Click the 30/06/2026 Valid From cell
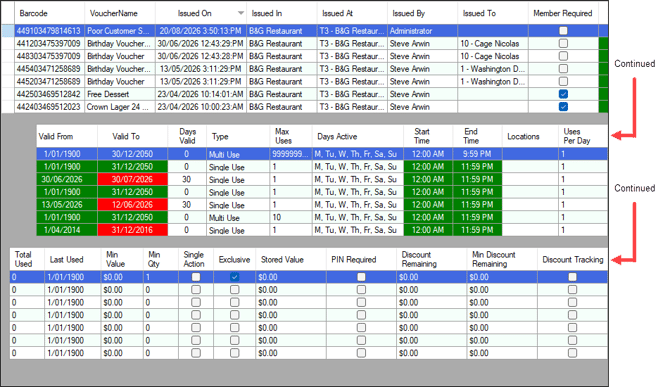This screenshot has width=670, height=387. point(67,179)
